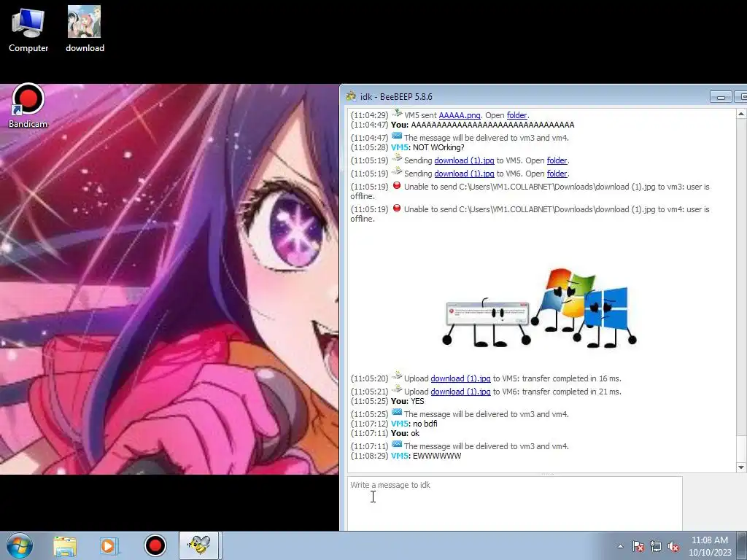Open File Explorer from taskbar
Screen dimensions: 747x560
(x=65, y=546)
